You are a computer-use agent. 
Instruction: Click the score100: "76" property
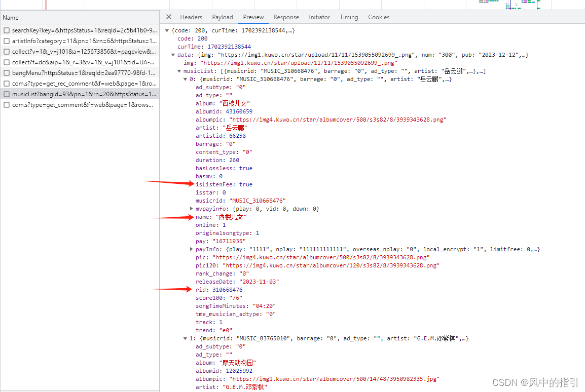click(x=219, y=298)
